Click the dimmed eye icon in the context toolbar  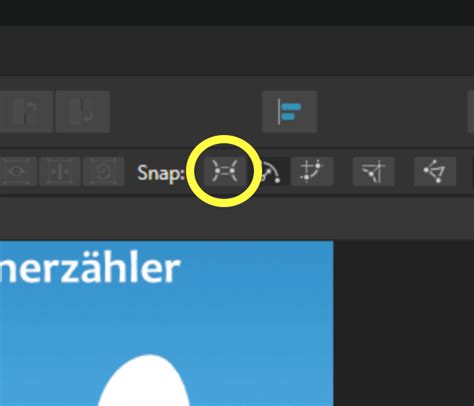pyautogui.click(x=16, y=171)
